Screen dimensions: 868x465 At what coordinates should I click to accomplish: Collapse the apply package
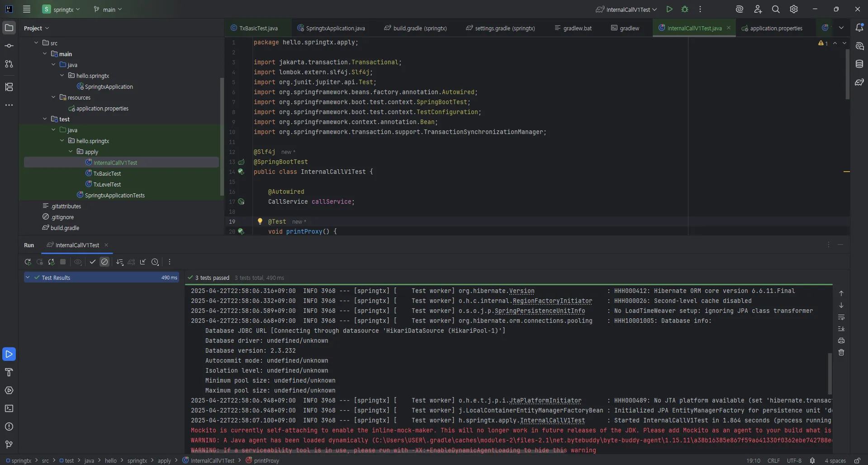pyautogui.click(x=71, y=151)
